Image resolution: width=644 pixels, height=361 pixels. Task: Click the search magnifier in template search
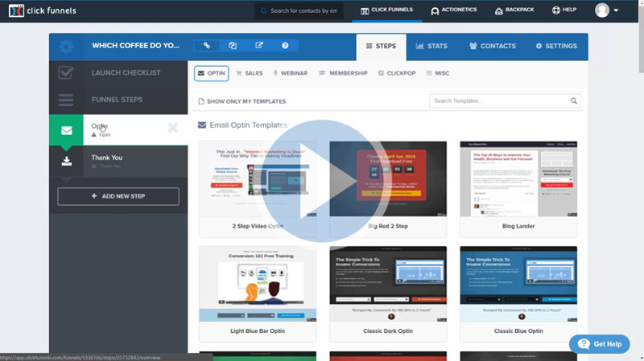point(574,101)
